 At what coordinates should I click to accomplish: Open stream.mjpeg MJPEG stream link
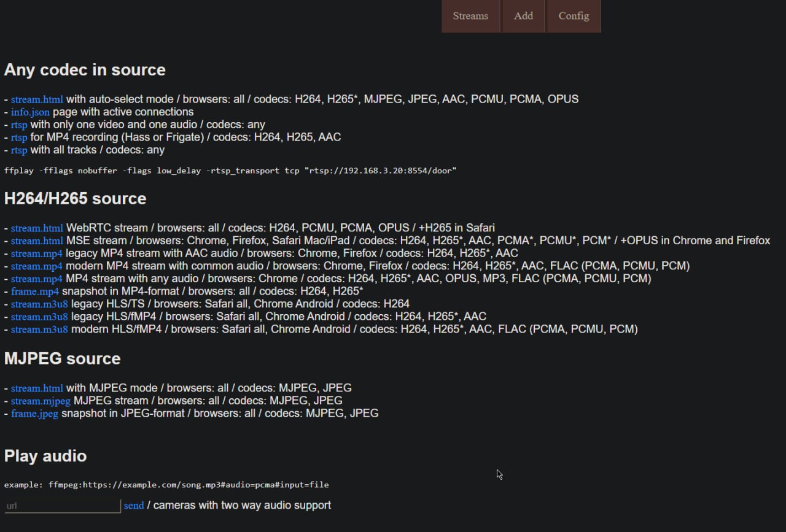click(41, 401)
